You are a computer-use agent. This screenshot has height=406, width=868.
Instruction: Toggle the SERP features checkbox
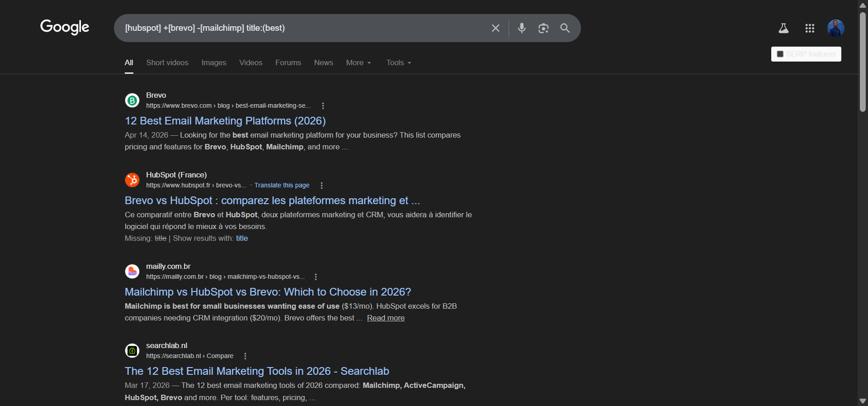780,54
